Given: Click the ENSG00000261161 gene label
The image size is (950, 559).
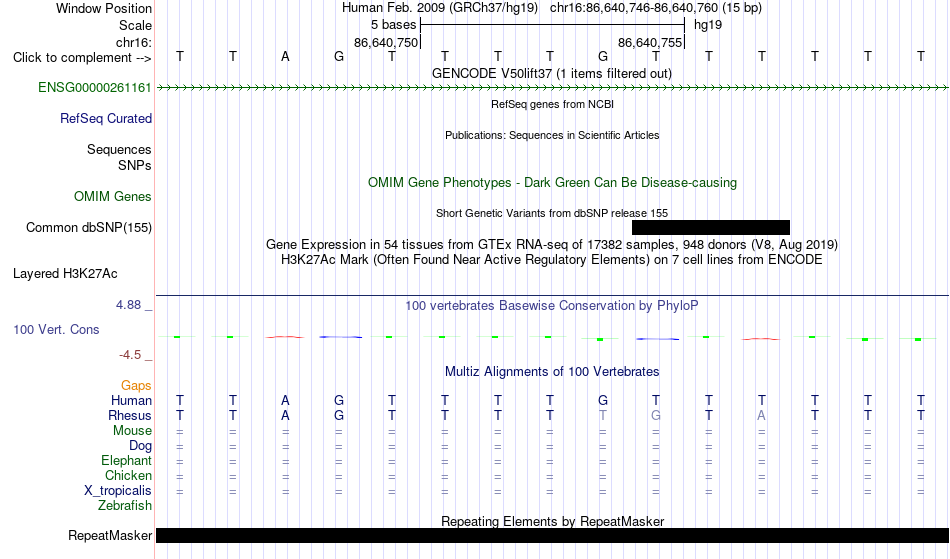Looking at the screenshot, I should tap(95, 88).
